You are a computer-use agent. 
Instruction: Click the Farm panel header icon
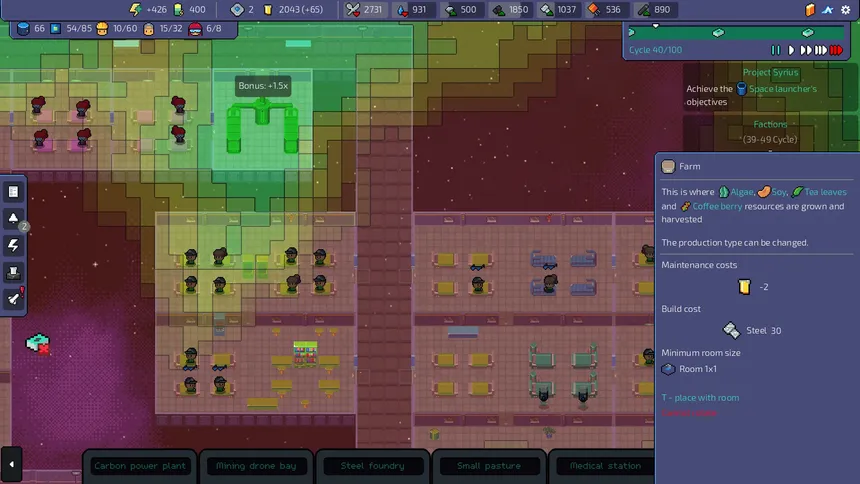pos(667,166)
